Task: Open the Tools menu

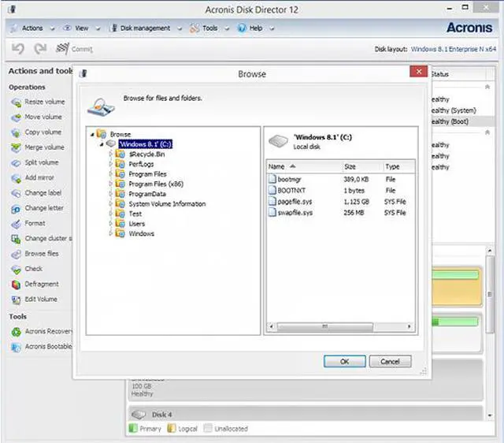Action: click(x=209, y=28)
